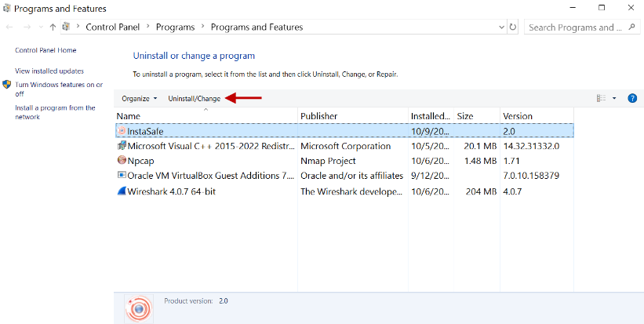Screen dimensions: 644x324
Task: Open the Control Panel Home link
Action: (45, 50)
